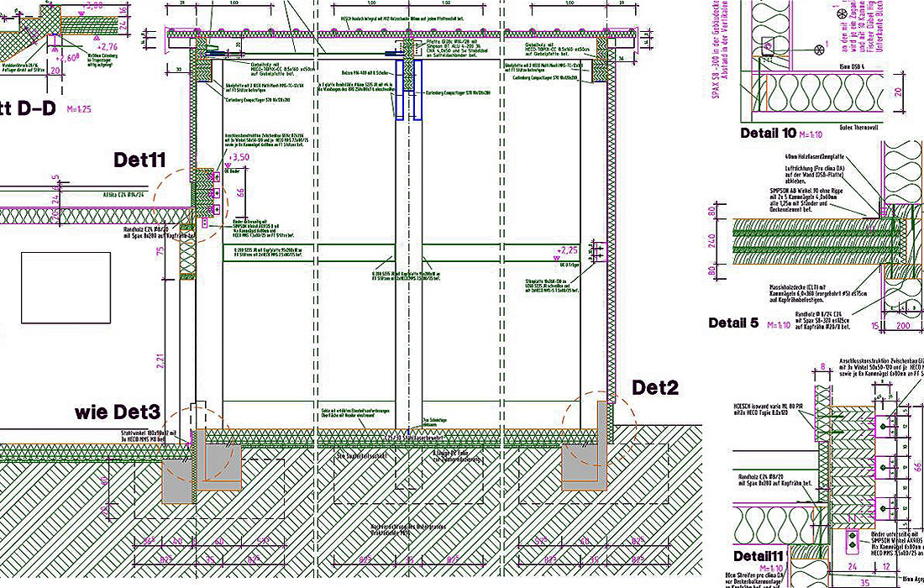Click the +3,50 elevation marker

(x=239, y=156)
